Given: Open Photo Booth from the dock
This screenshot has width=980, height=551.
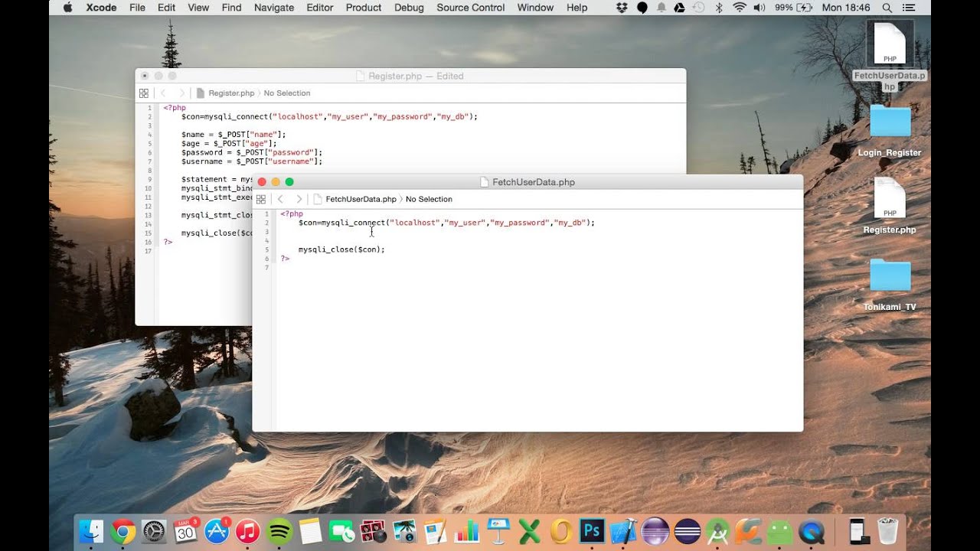Looking at the screenshot, I should [x=373, y=530].
